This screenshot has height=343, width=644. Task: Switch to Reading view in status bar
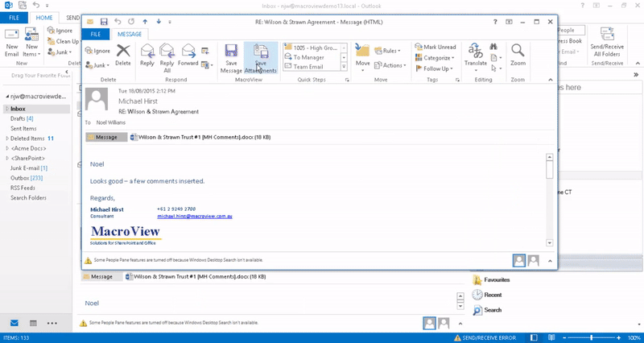[x=551, y=337]
